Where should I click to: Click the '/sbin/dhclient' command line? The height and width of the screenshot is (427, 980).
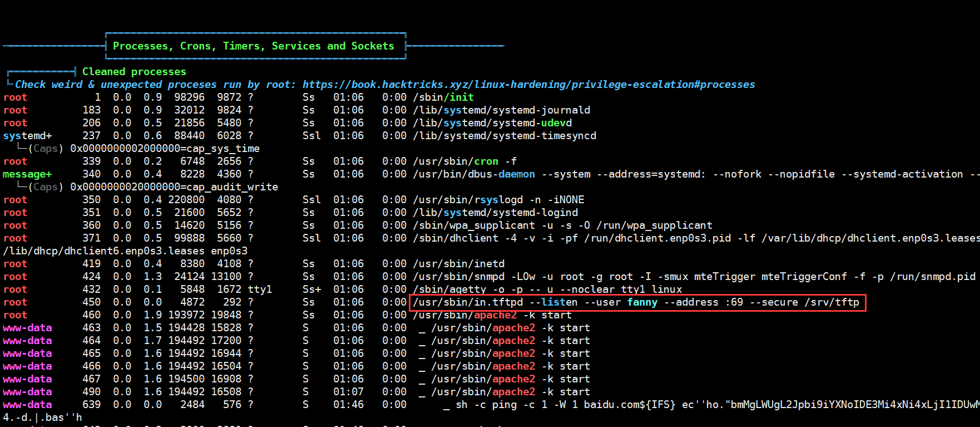click(x=696, y=238)
